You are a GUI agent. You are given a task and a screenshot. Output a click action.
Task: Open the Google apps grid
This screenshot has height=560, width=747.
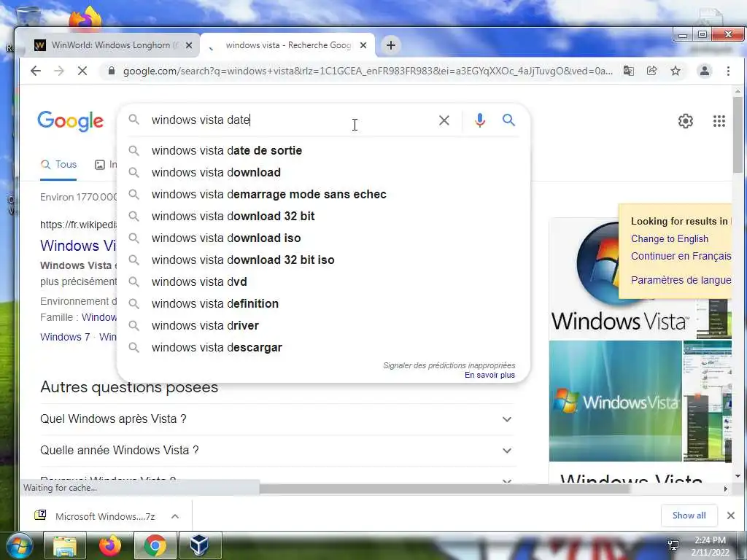(719, 121)
